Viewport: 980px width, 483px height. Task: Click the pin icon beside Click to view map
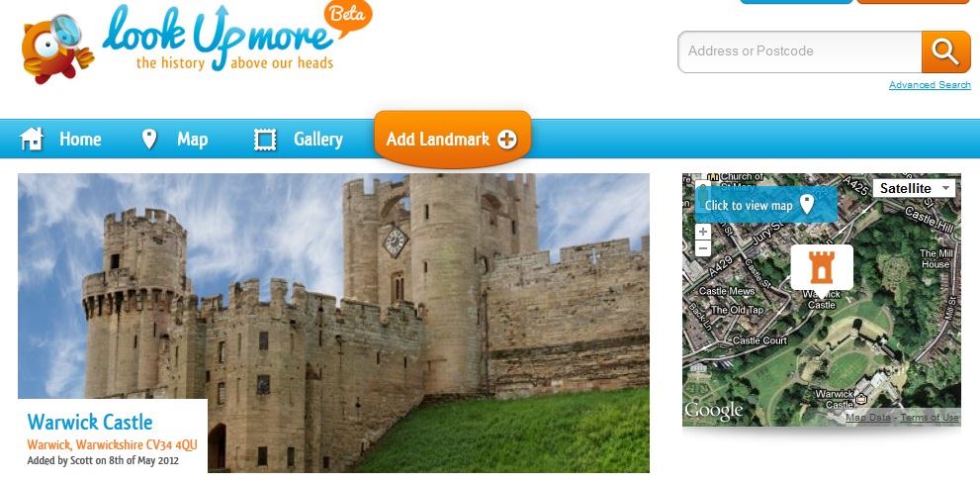(x=808, y=204)
